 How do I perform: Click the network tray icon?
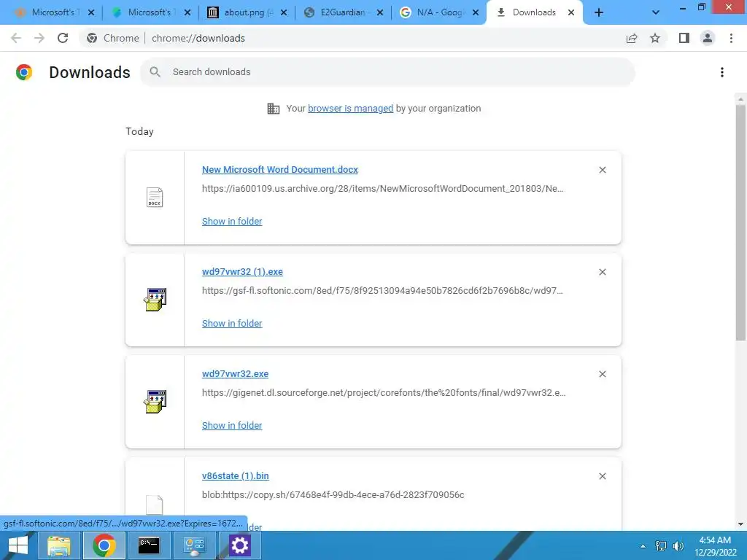point(661,546)
